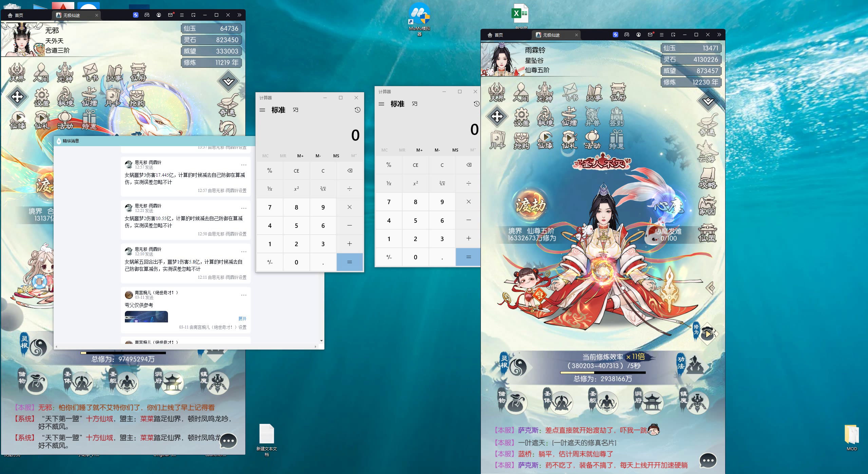
Task: Open 活动 icon in right game window
Action: point(592,140)
